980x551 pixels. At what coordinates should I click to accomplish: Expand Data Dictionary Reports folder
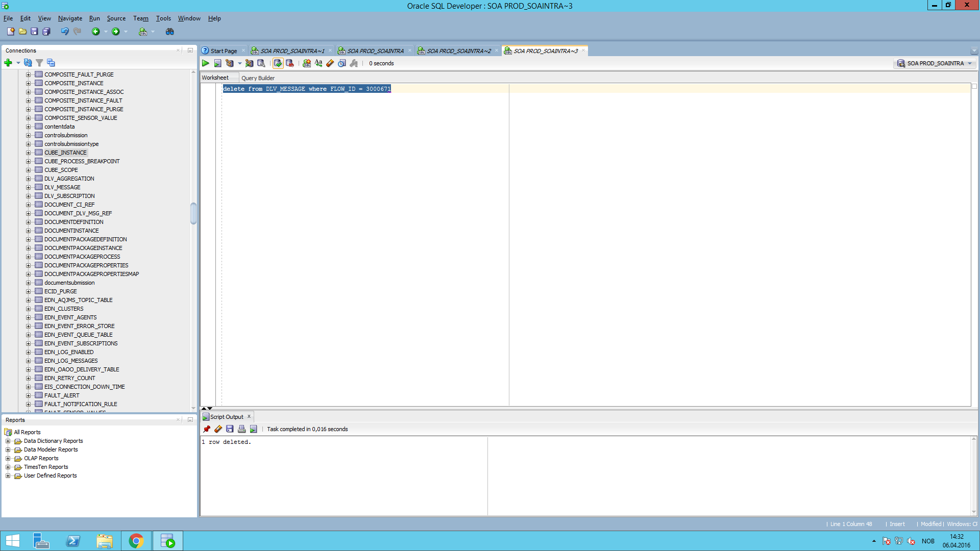point(8,441)
